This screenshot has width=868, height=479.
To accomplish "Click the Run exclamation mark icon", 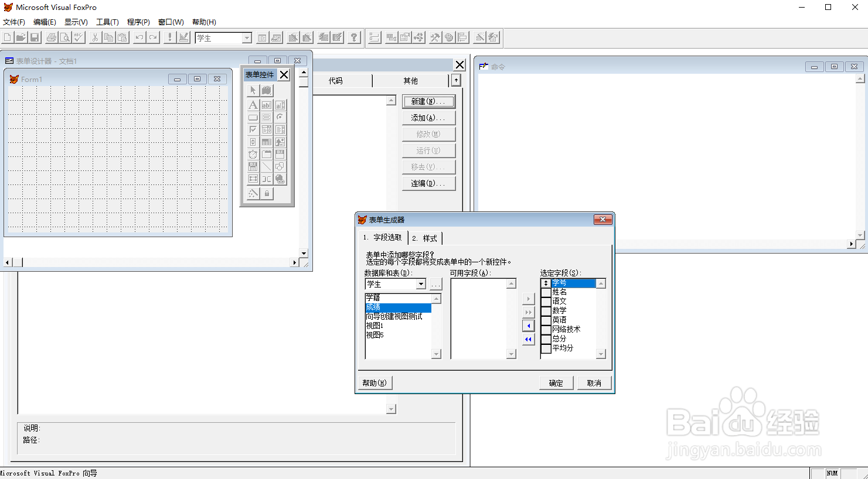I will (170, 37).
